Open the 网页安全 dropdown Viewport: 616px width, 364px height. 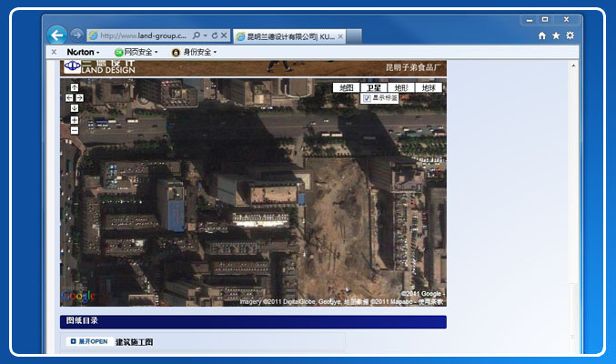[136, 52]
